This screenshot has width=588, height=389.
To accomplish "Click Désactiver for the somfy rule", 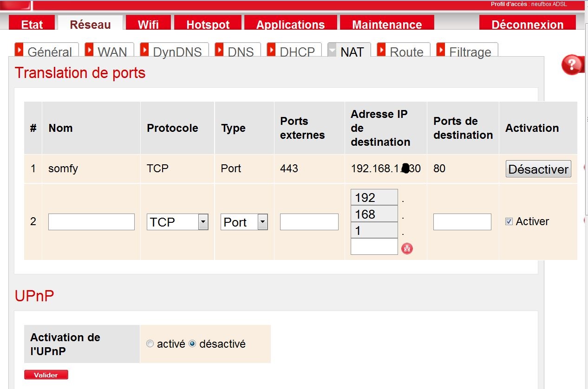I will pos(538,169).
